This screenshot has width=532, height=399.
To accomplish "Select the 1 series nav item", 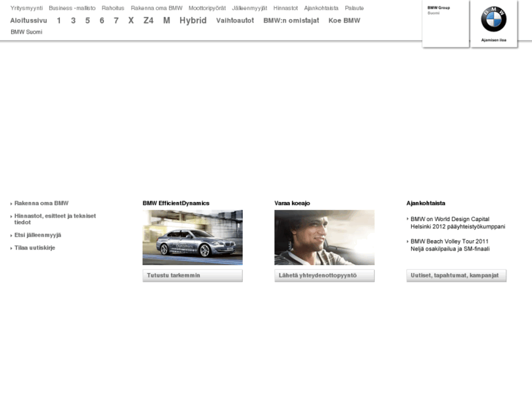I will pyautogui.click(x=59, y=20).
